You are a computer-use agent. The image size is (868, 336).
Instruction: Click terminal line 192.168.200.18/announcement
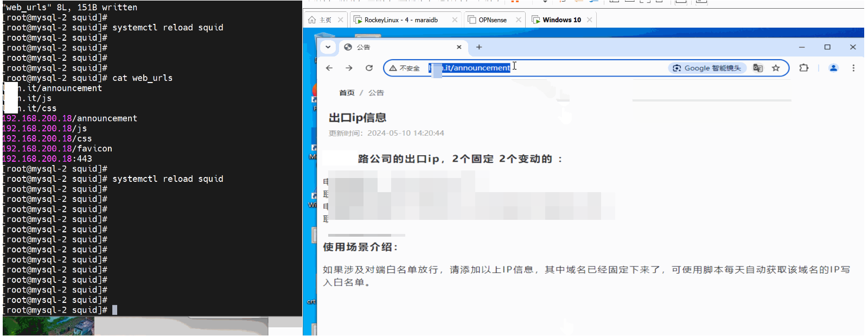pos(70,118)
